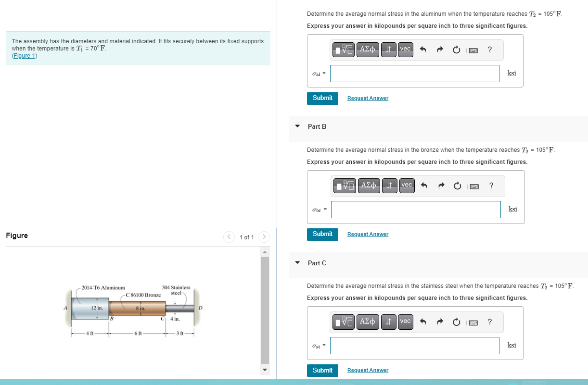Focus the σst answer input field
This screenshot has height=385, width=588.
point(415,346)
